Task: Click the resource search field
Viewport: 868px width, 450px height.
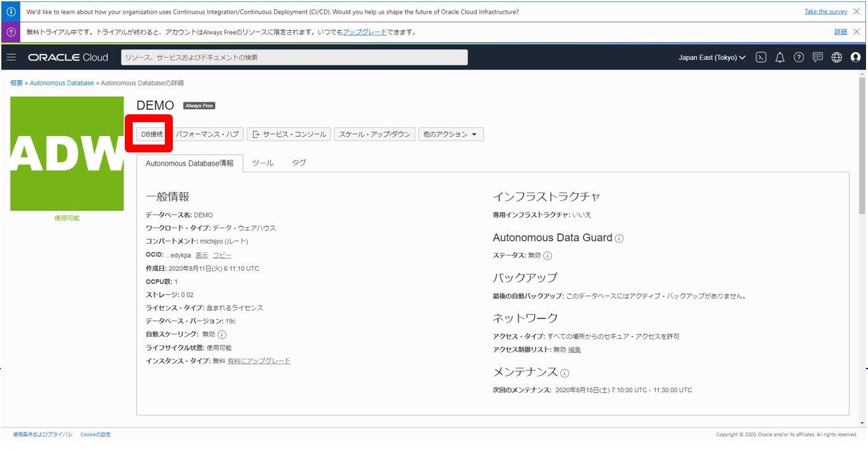Action: pyautogui.click(x=294, y=57)
